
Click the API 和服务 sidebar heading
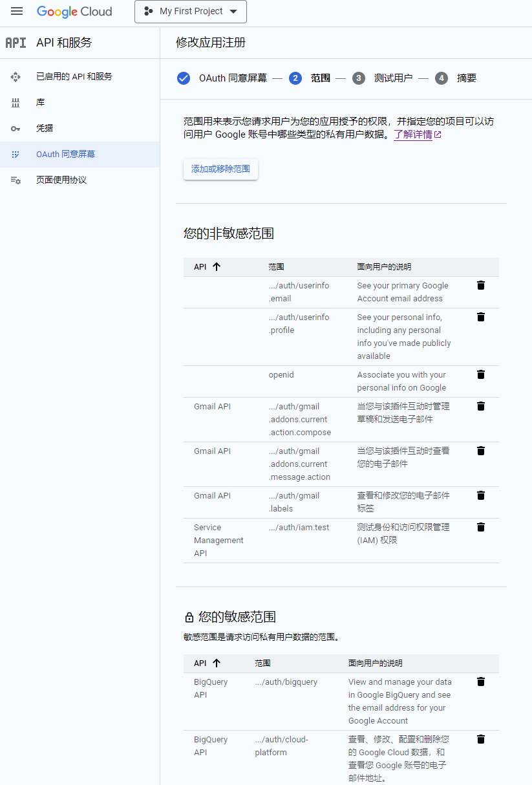coord(64,43)
